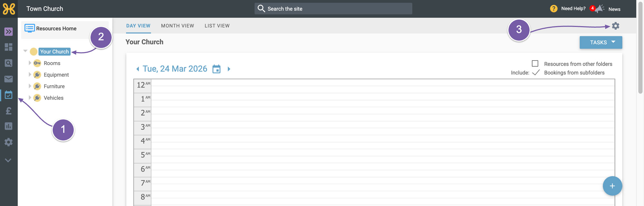Expand the Furniture folder
Screen dimensions: 644x206
tap(30, 86)
